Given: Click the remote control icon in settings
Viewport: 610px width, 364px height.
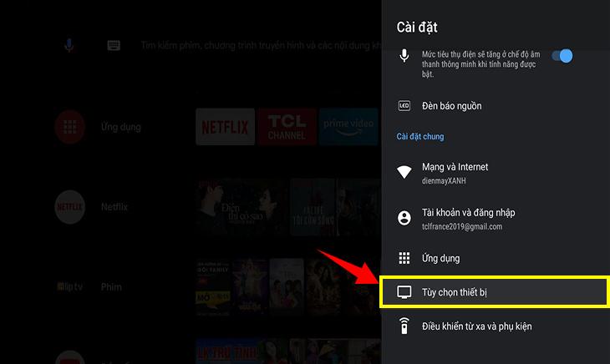Looking at the screenshot, I should pyautogui.click(x=404, y=326).
